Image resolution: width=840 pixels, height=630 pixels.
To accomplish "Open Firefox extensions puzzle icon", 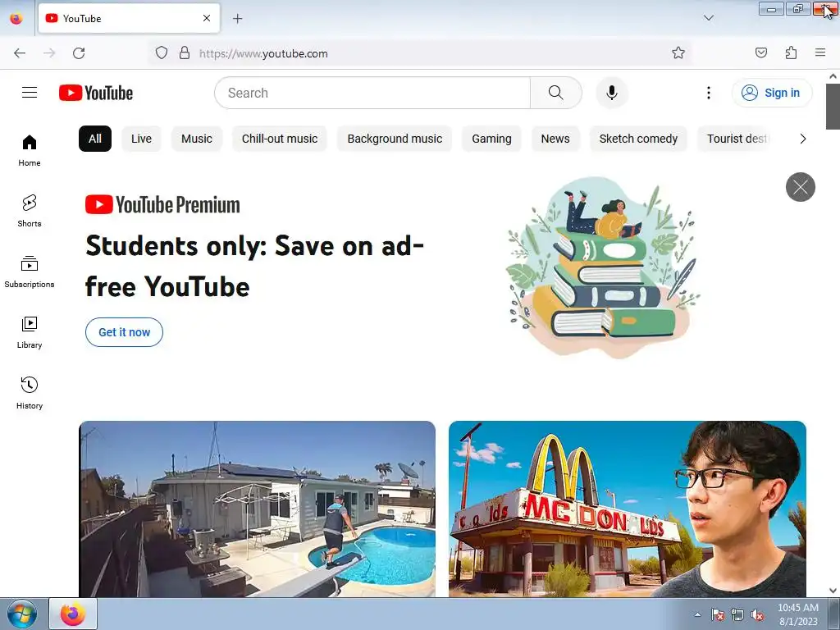I will click(791, 53).
